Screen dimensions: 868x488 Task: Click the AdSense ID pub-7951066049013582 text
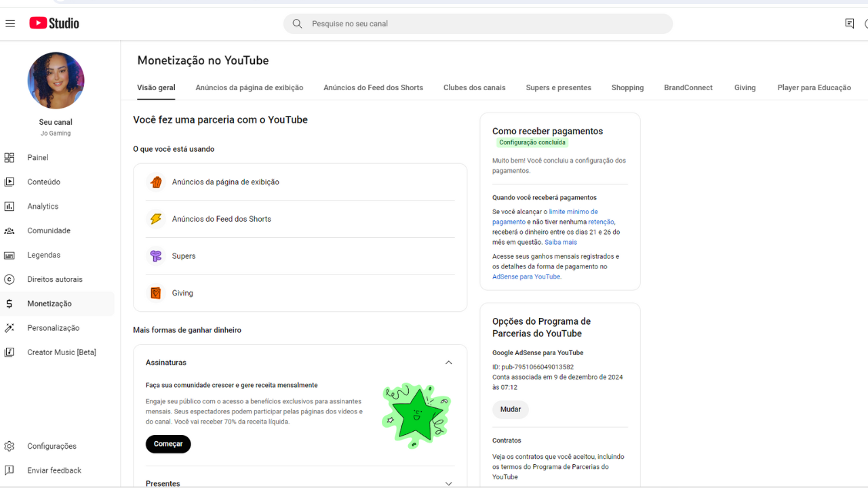pyautogui.click(x=533, y=367)
